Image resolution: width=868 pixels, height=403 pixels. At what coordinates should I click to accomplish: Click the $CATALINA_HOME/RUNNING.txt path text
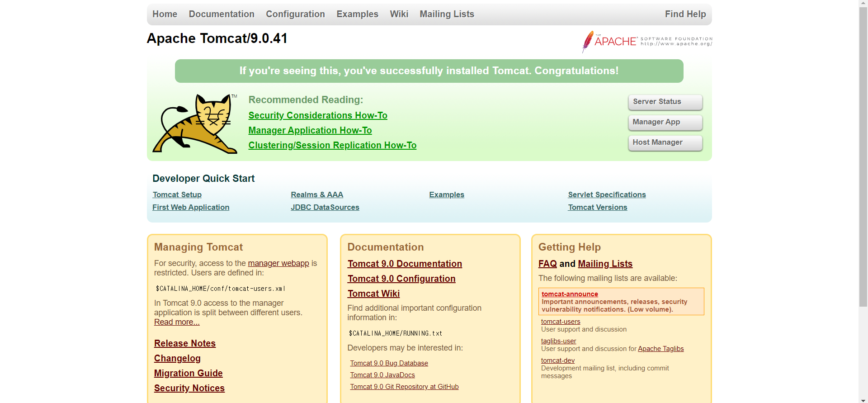(396, 333)
